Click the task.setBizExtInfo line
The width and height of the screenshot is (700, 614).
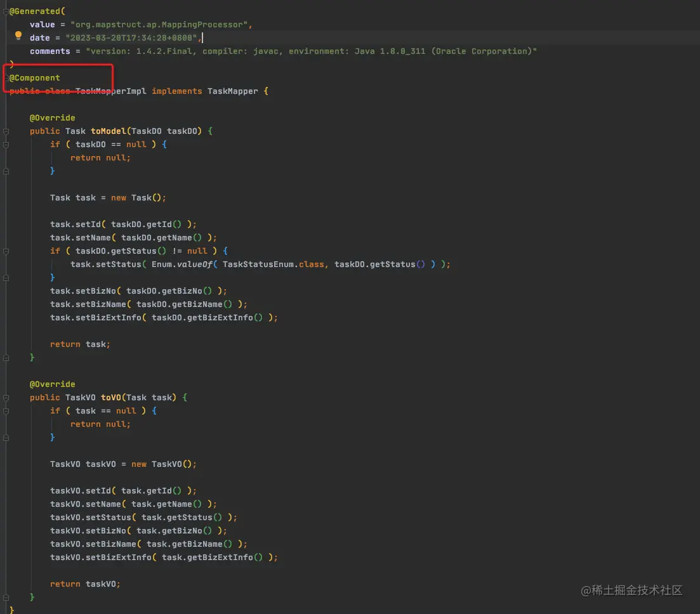(164, 318)
